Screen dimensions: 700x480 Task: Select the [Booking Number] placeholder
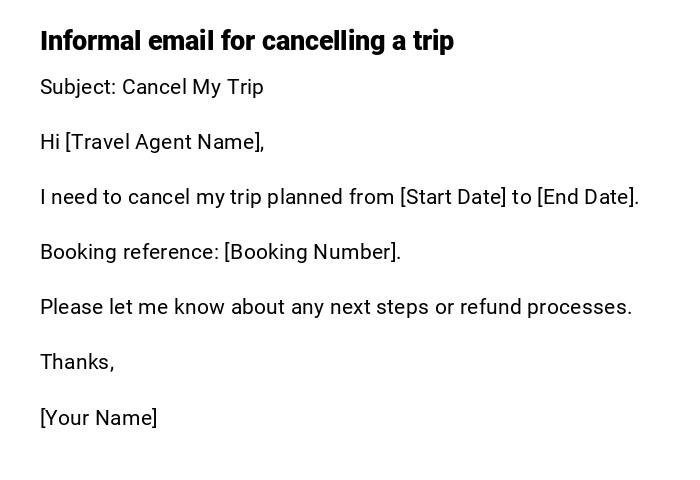pyautogui.click(x=312, y=252)
